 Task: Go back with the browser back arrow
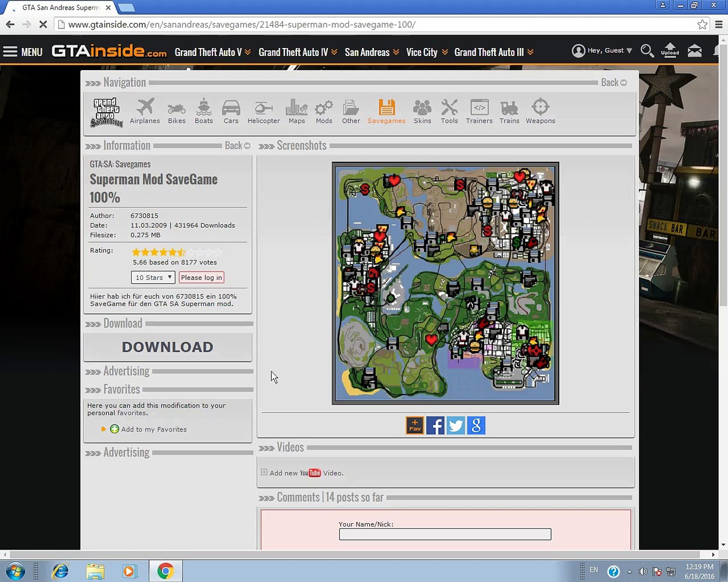pos(10,24)
